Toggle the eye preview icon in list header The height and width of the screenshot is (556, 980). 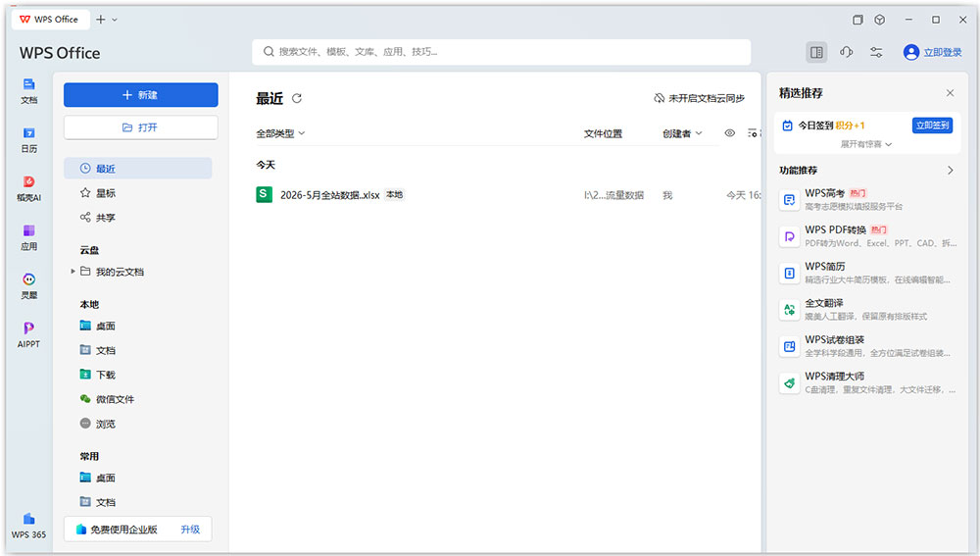729,132
